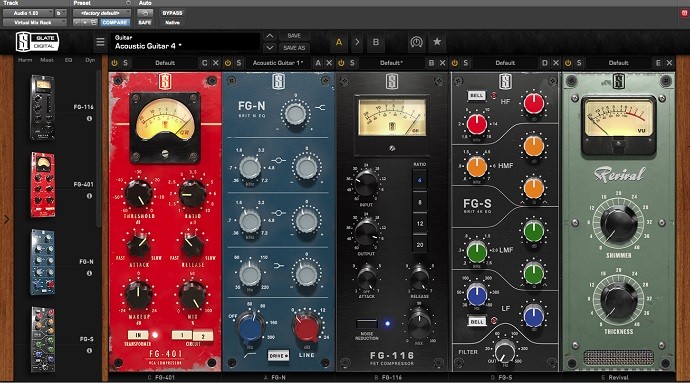Toggle power on FG-116 module slot B
Screen dimensions: 690x383
click(341, 63)
